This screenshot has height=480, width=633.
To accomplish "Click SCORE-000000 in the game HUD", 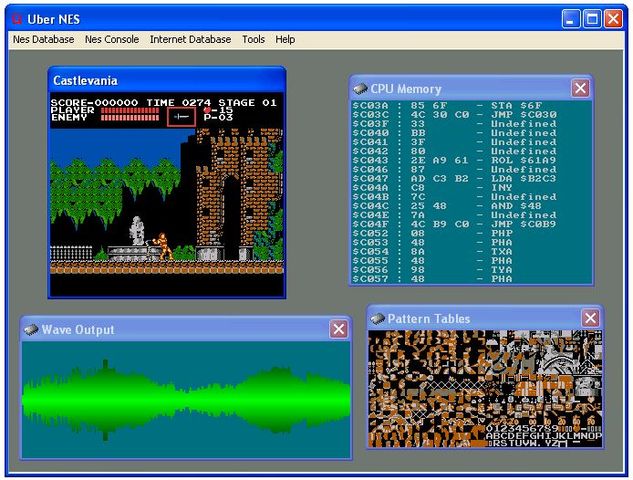I will pyautogui.click(x=94, y=103).
